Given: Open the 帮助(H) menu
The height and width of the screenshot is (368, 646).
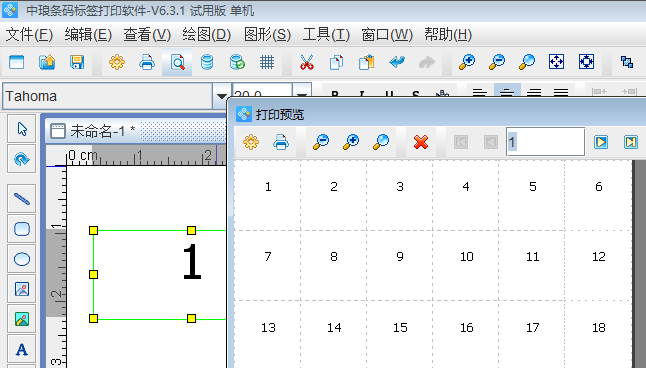Looking at the screenshot, I should tap(448, 35).
